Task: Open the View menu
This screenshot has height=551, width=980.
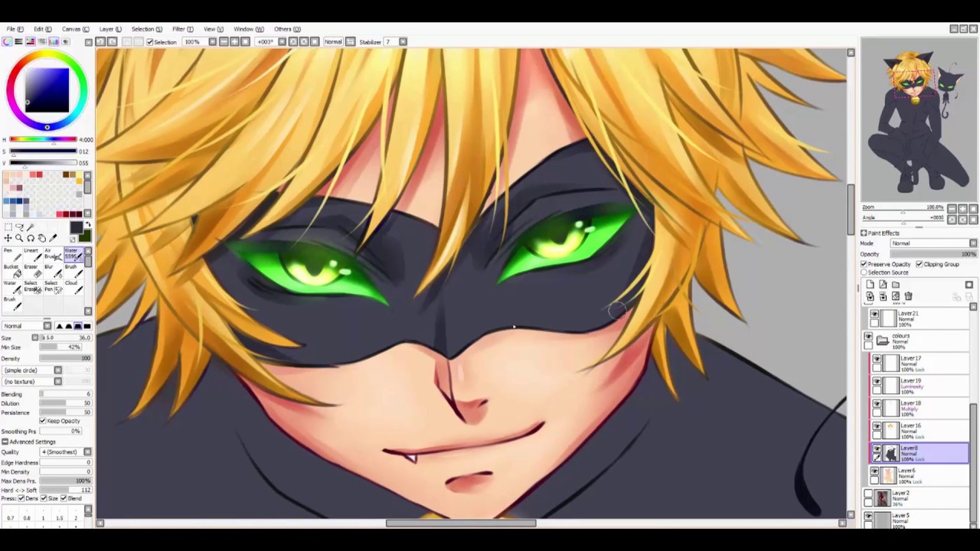Action: coord(213,29)
